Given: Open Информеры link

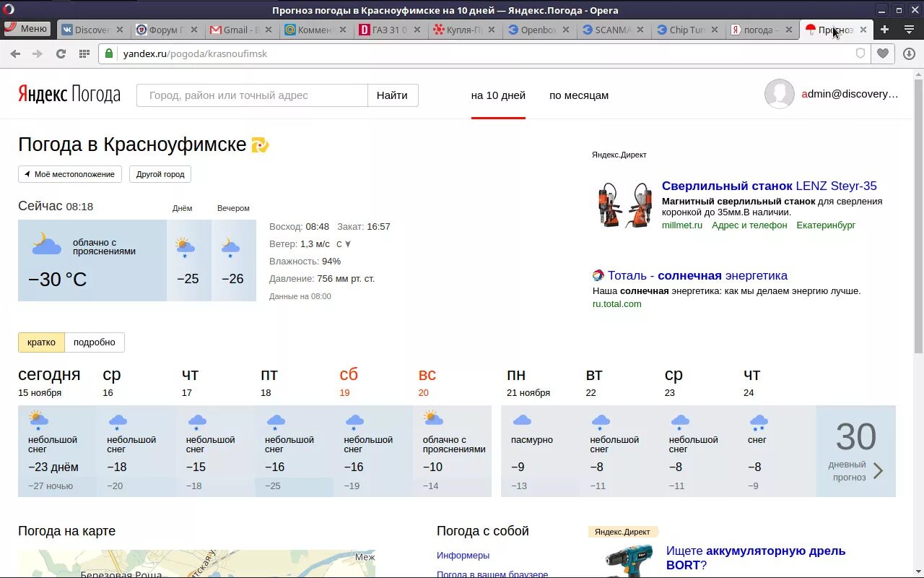Looking at the screenshot, I should [463, 555].
